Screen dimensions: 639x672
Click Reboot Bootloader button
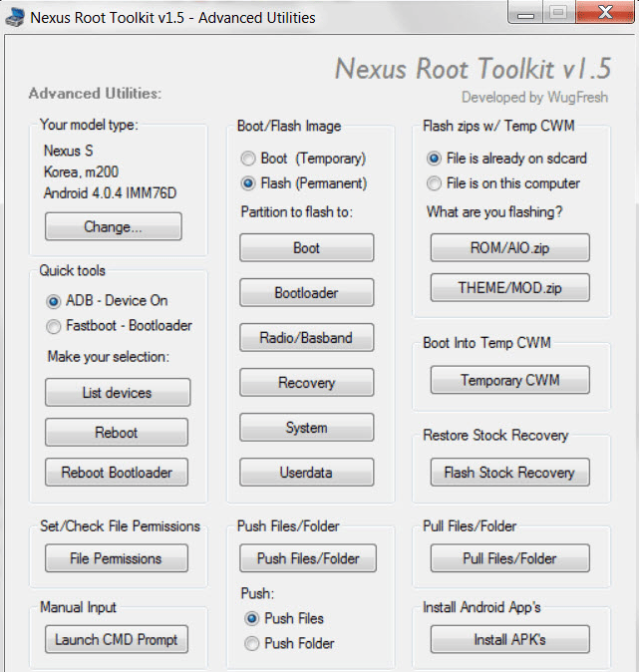point(117,472)
